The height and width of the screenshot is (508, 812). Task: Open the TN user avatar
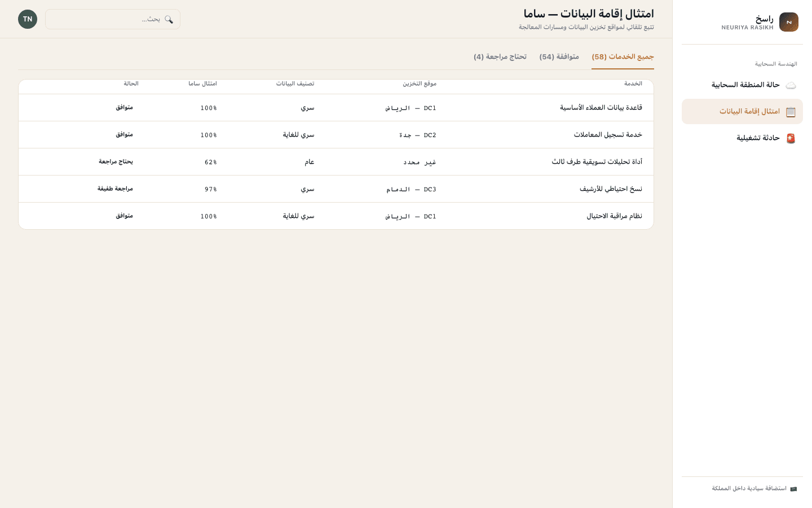(28, 19)
